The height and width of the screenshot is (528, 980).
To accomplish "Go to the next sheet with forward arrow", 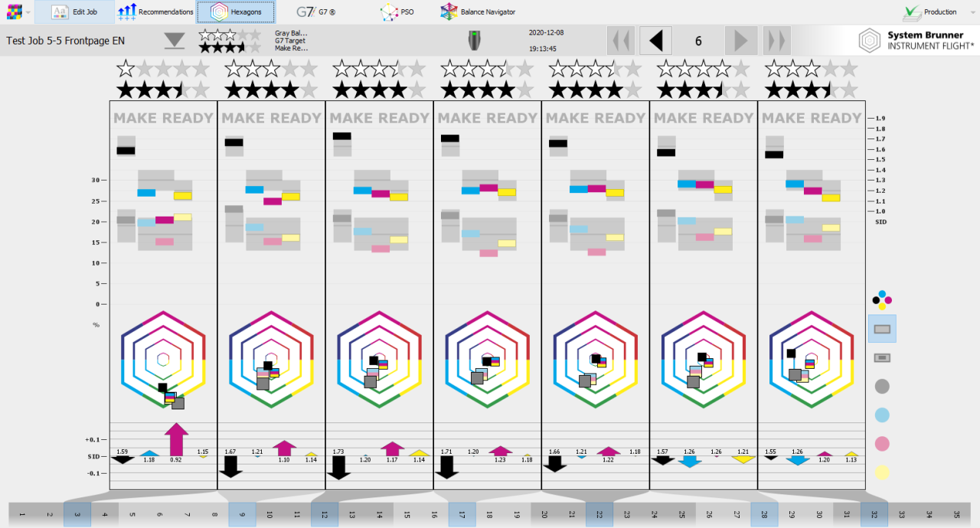I will 740,40.
